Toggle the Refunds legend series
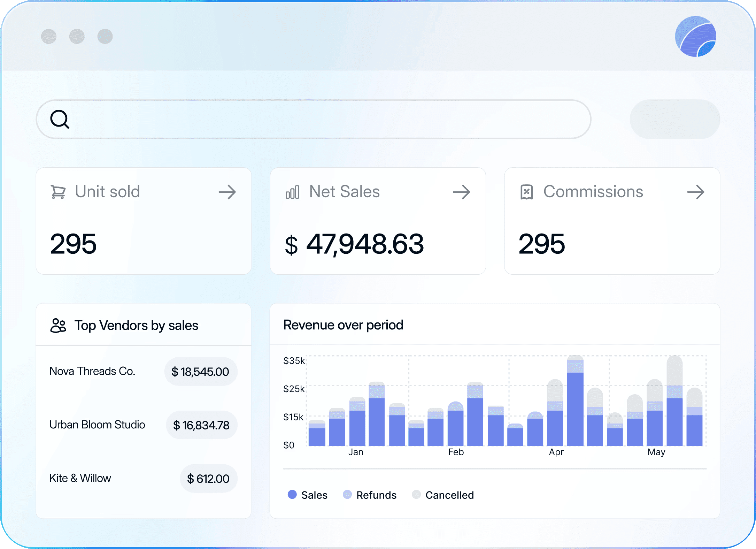The height and width of the screenshot is (549, 756). 370,495
